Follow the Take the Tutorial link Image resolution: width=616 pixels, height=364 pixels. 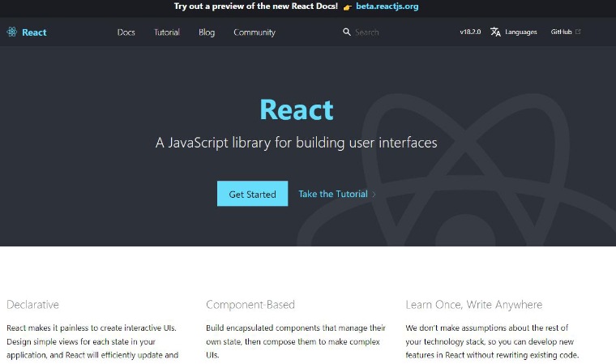click(x=333, y=194)
